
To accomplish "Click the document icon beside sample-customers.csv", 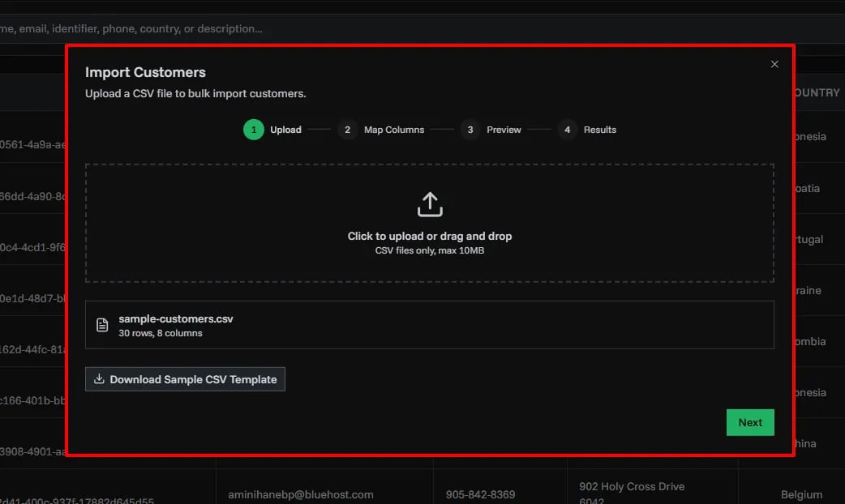I will [x=102, y=324].
